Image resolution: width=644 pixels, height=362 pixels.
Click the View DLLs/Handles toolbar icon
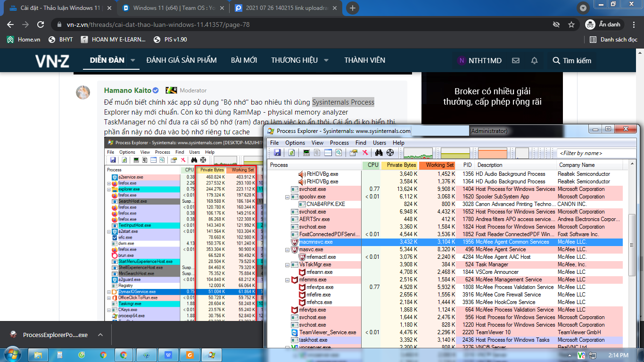point(339,153)
